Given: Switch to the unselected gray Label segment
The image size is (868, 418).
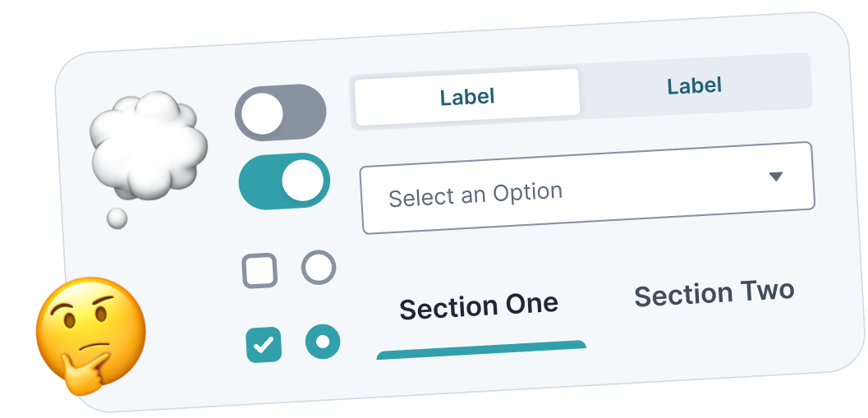Looking at the screenshot, I should (694, 85).
